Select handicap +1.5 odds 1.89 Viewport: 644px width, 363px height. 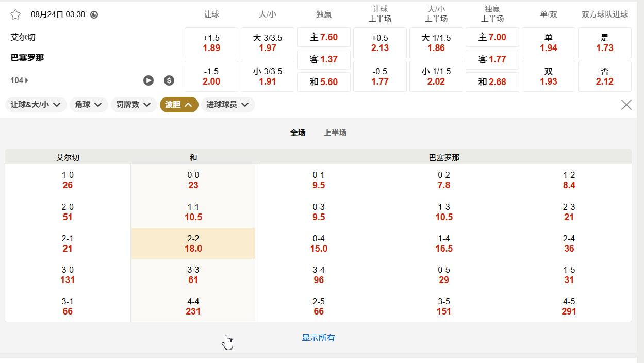coord(211,43)
